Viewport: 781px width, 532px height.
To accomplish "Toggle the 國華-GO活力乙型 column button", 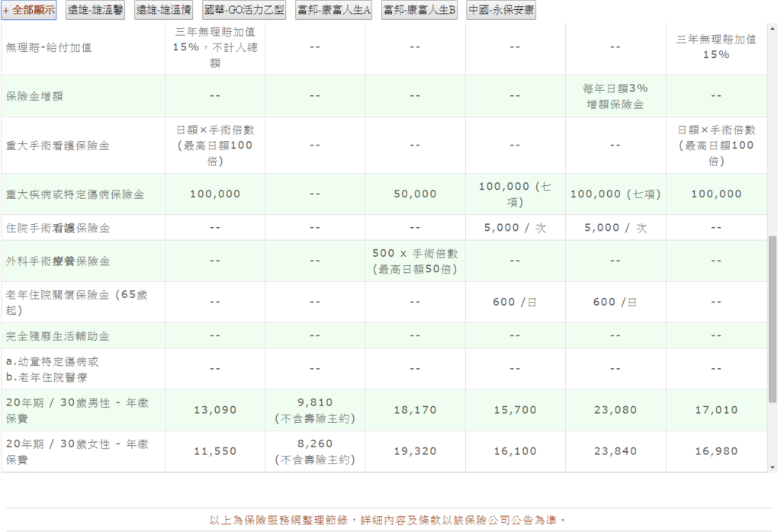I will (x=244, y=10).
